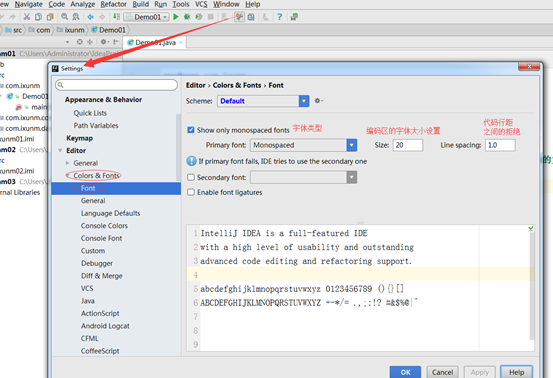The width and height of the screenshot is (553, 378).
Task: Collapse the Editor tree node arrow
Action: click(x=60, y=151)
